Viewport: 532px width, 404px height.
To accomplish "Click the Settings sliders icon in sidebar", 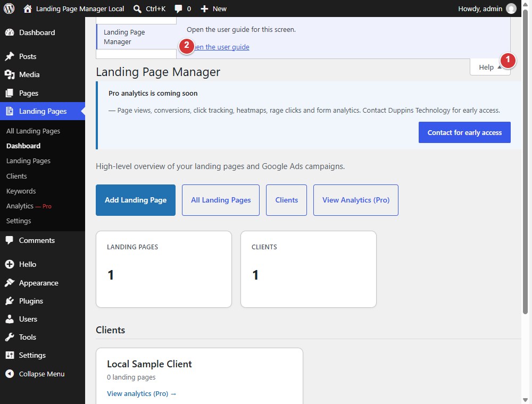I will pyautogui.click(x=10, y=355).
